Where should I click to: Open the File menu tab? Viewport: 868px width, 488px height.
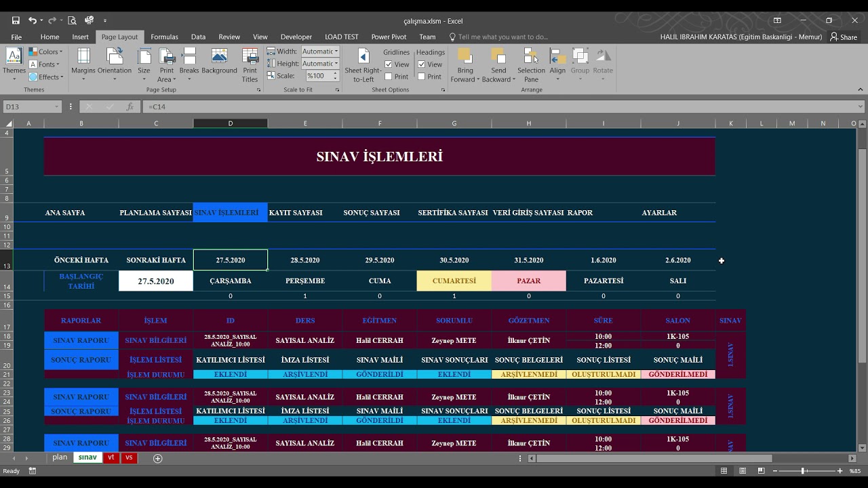16,37
